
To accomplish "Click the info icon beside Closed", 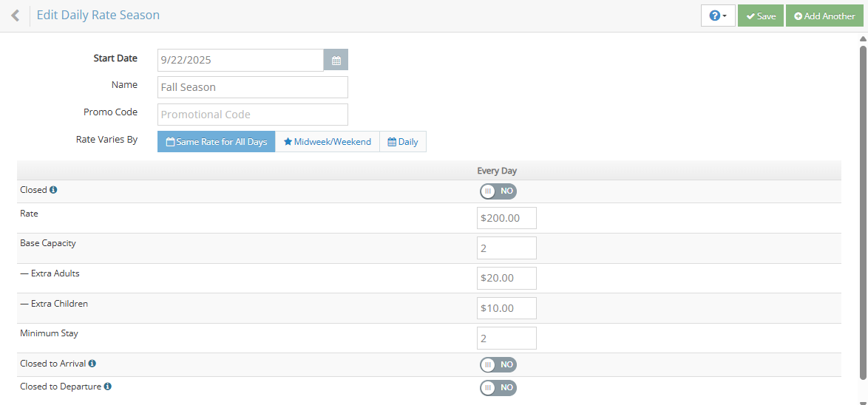I will pos(53,190).
